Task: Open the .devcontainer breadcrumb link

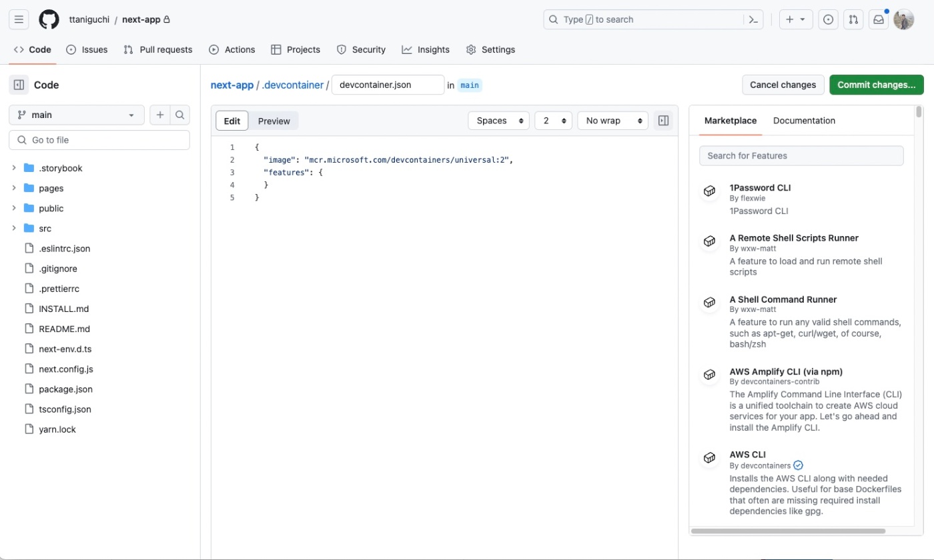Action: [293, 85]
